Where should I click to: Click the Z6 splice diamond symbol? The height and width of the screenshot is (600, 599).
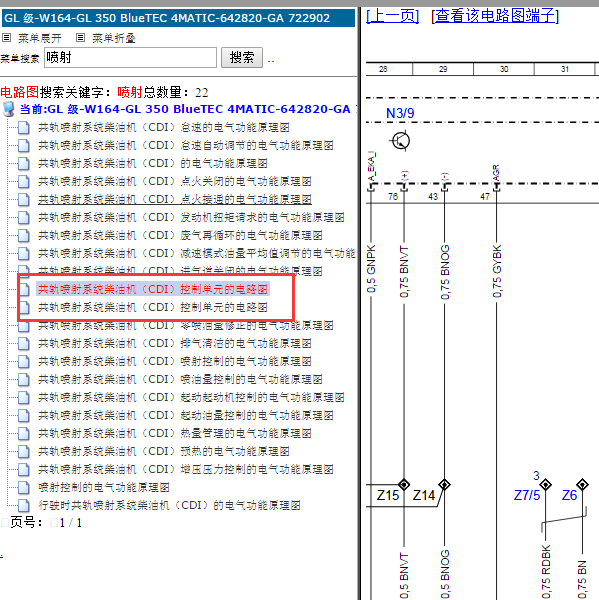582,484
